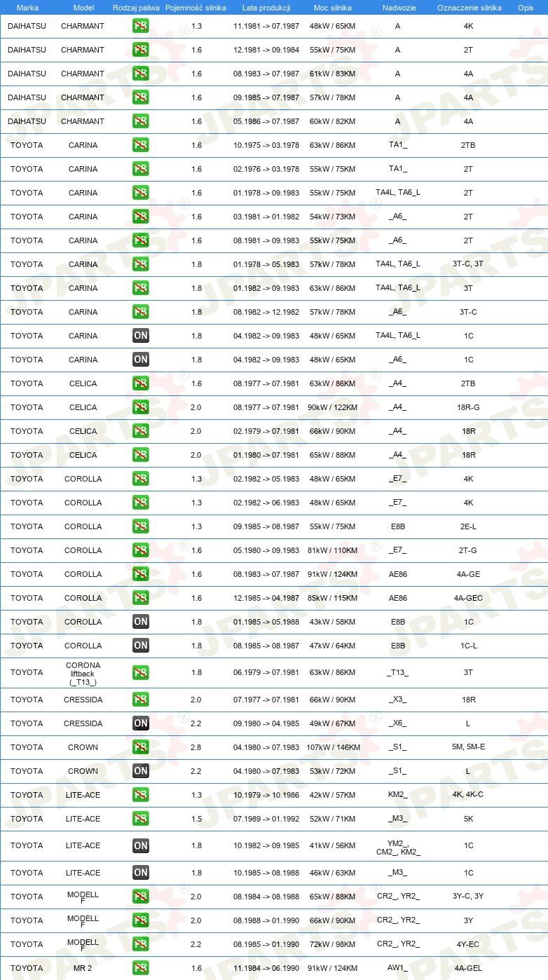Select the '5M, 5M-E' engine code cell

click(468, 747)
